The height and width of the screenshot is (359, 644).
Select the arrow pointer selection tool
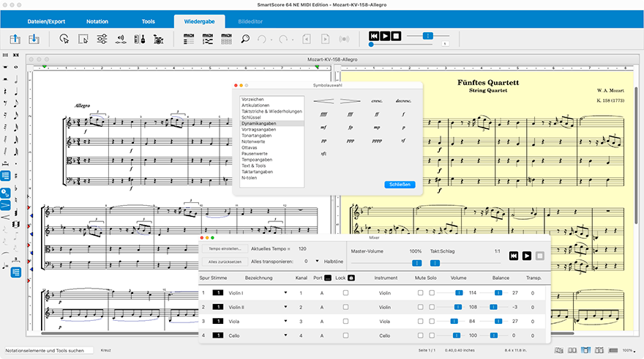tap(64, 39)
